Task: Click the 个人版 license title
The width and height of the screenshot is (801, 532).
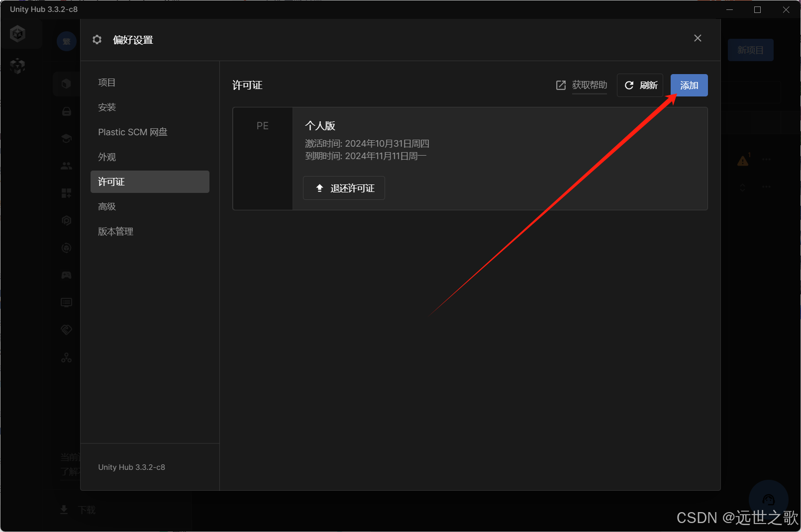Action: pos(320,126)
